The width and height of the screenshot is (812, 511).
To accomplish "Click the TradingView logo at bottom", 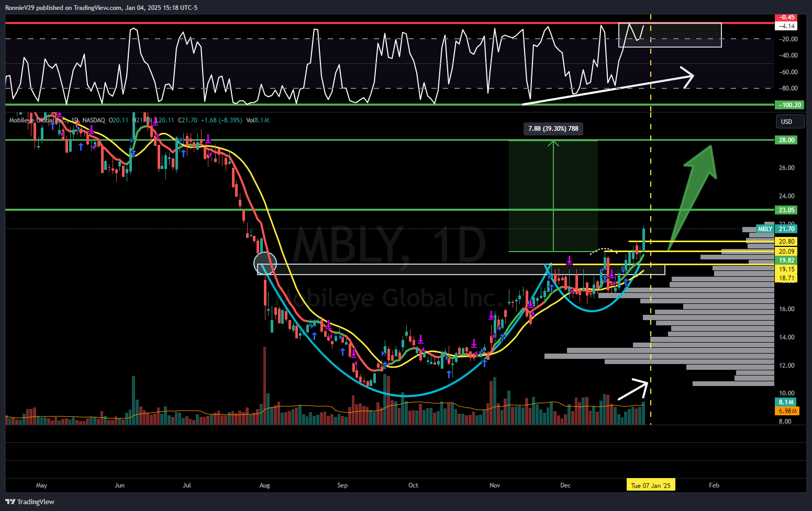I will tap(30, 502).
